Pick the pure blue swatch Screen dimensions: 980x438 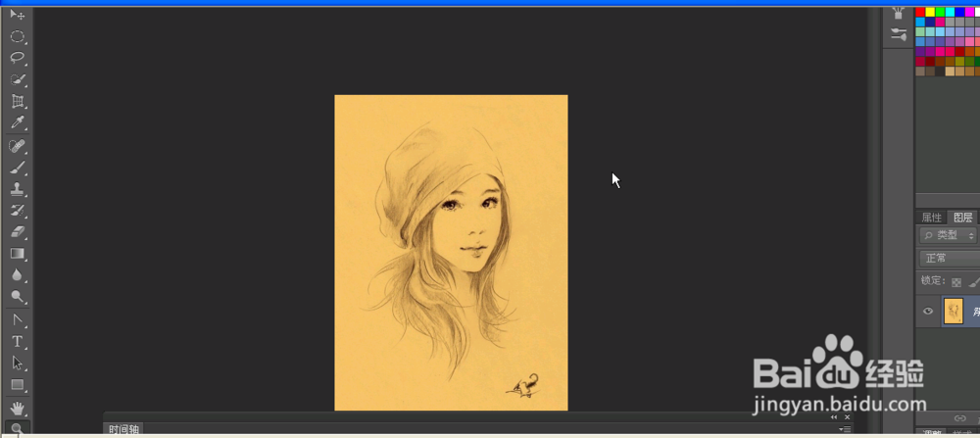[960, 12]
